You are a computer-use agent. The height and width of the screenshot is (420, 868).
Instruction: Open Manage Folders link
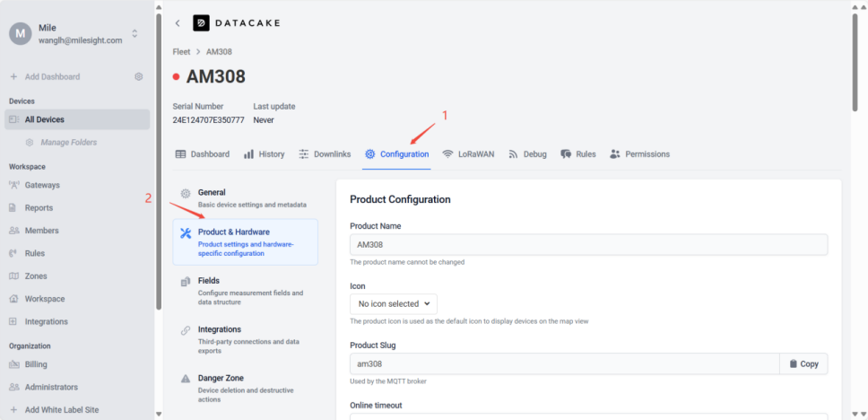coord(69,143)
